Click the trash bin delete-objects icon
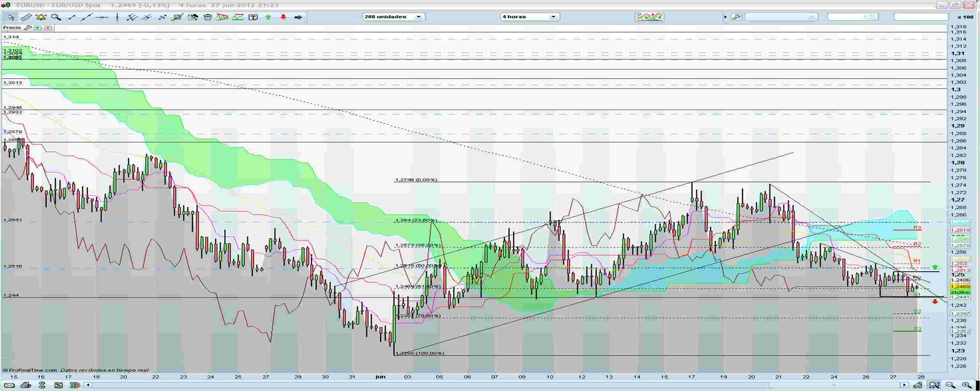Image resolution: width=980 pixels, height=391 pixels. [208, 17]
